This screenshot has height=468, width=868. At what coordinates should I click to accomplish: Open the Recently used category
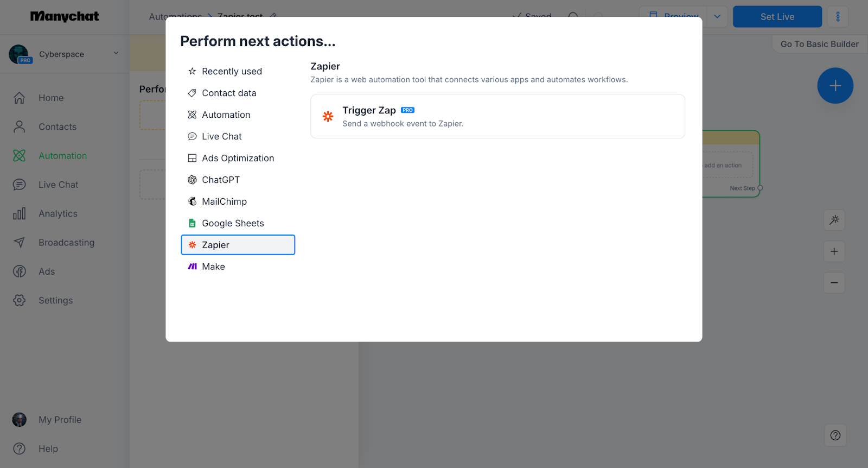(x=232, y=71)
